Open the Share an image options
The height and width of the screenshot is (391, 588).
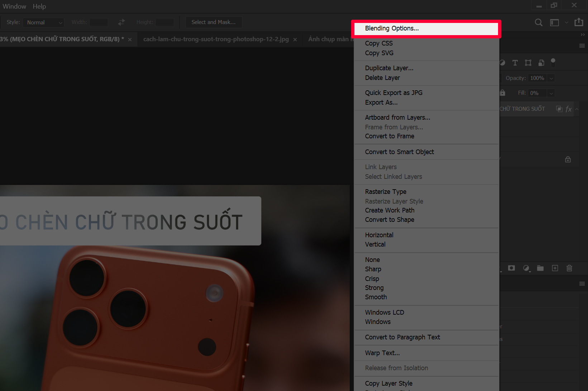[579, 22]
